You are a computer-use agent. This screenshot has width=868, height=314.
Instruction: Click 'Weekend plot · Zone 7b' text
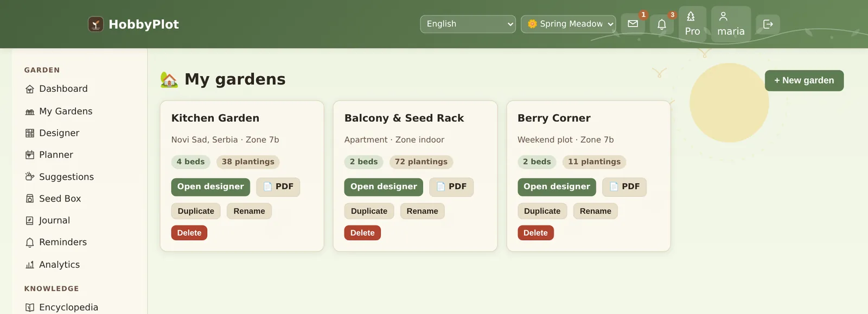[566, 140]
